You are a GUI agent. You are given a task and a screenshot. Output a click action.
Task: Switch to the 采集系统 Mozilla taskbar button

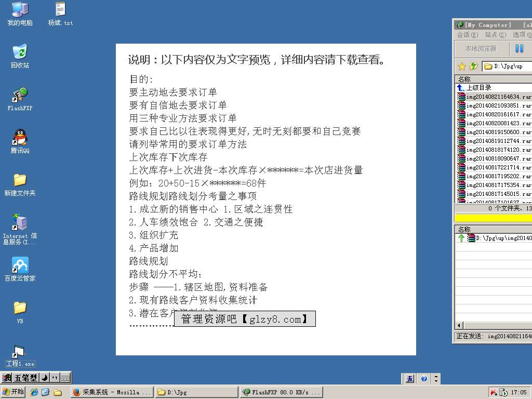click(112, 392)
